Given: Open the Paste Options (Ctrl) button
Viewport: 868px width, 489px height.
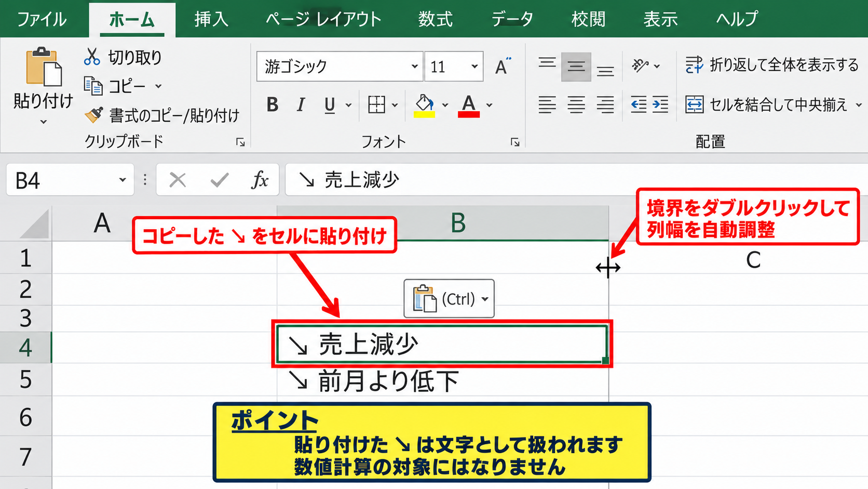Looking at the screenshot, I should click(x=449, y=299).
